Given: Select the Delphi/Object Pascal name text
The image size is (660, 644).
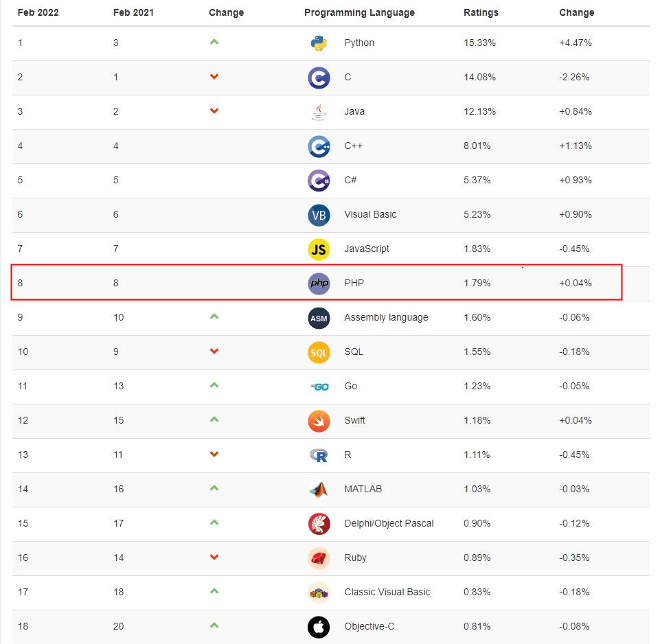Looking at the screenshot, I should click(389, 523).
